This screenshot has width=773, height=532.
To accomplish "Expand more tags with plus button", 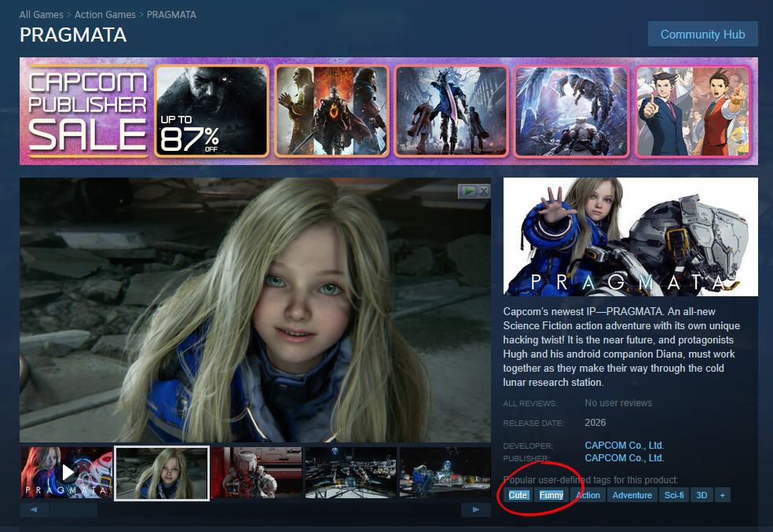I will click(722, 495).
